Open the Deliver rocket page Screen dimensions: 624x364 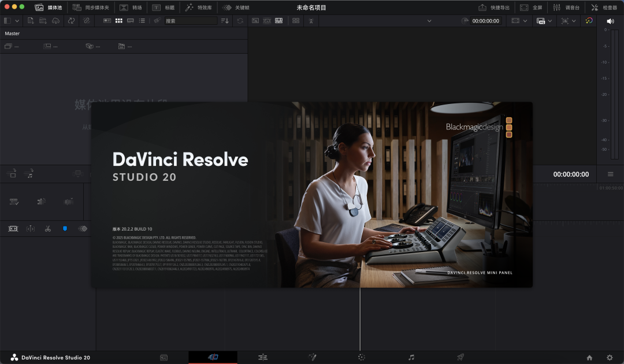(x=460, y=357)
